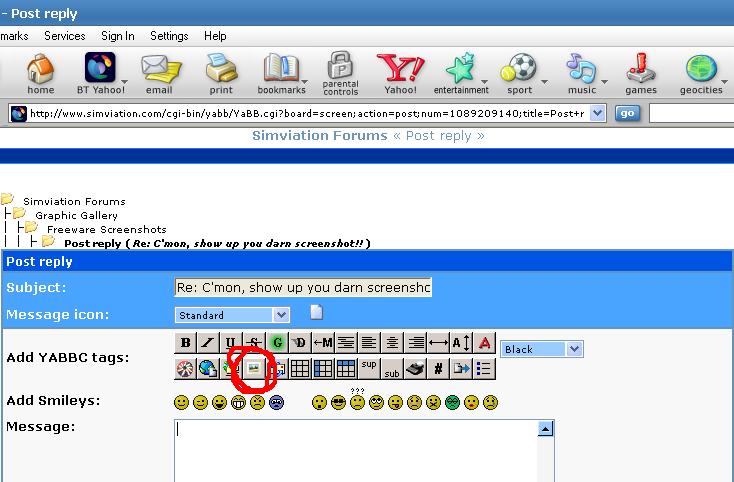Insert preformatted text tag button

click(346, 343)
